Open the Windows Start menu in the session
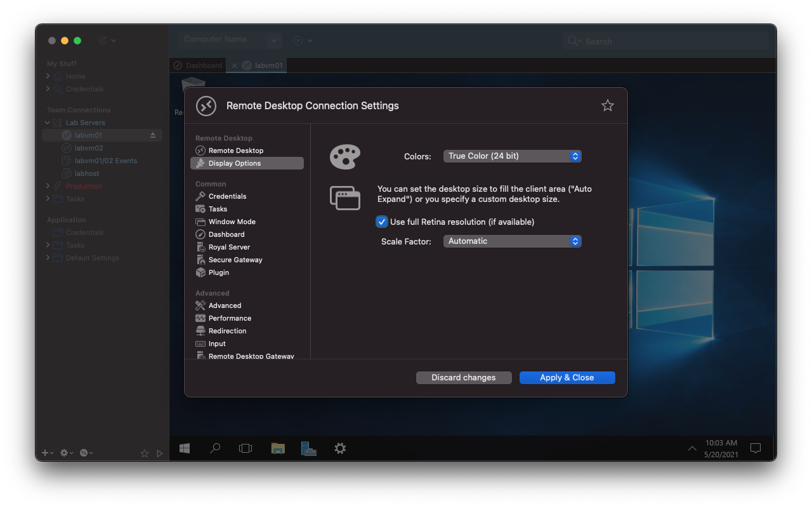 pyautogui.click(x=184, y=448)
